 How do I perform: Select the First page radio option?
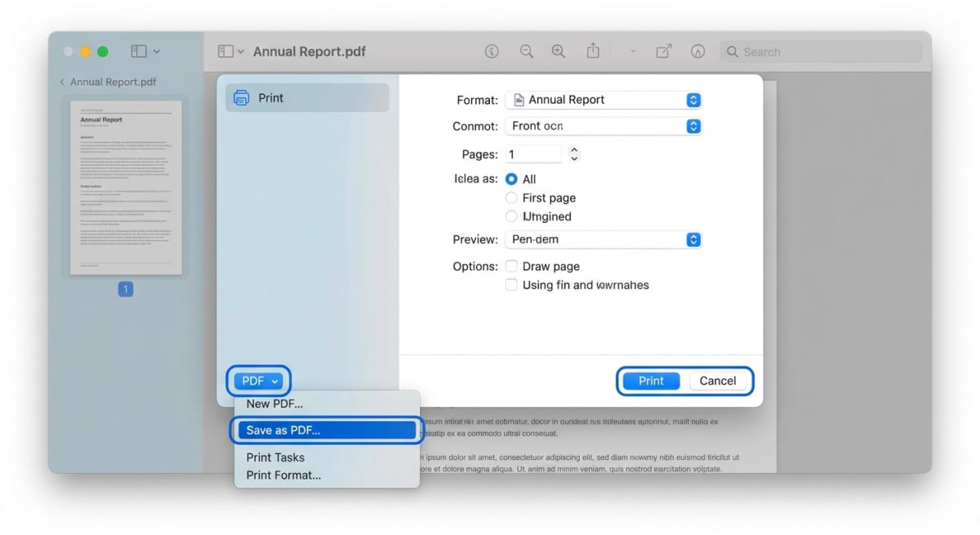(511, 197)
